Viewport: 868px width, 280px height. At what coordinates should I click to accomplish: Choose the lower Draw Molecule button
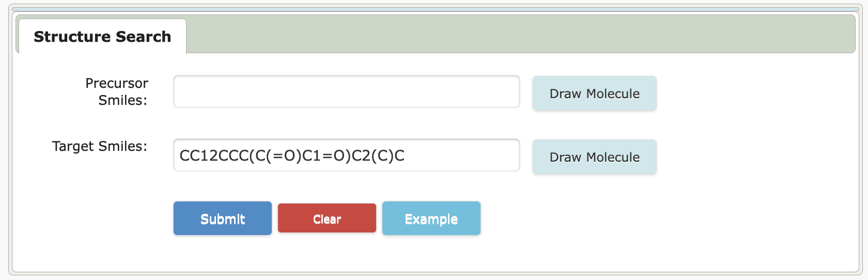click(x=595, y=157)
